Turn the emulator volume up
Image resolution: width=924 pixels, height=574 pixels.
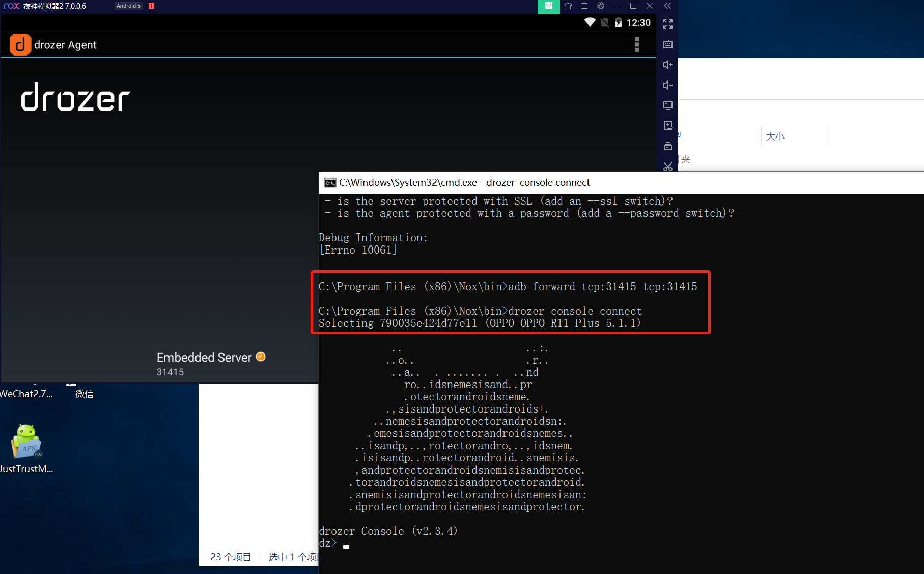(x=668, y=65)
